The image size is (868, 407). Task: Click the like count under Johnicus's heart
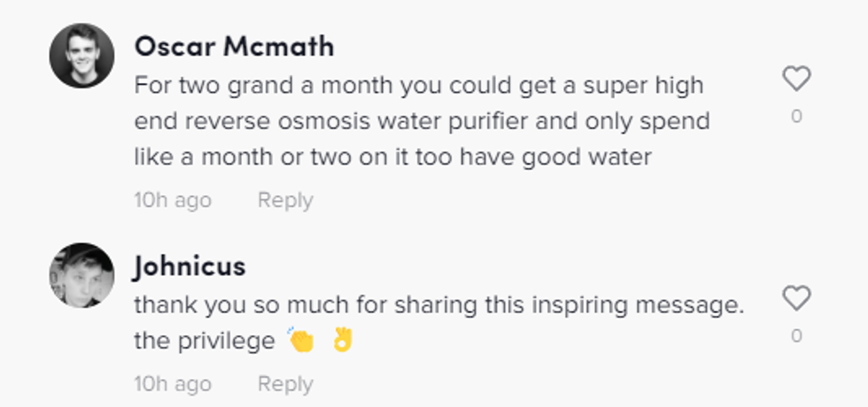[796, 335]
